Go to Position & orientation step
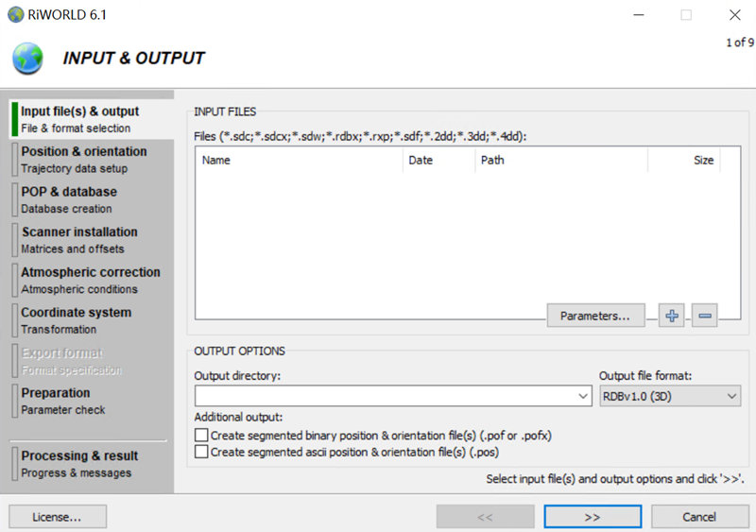The height and width of the screenshot is (532, 756). point(84,160)
